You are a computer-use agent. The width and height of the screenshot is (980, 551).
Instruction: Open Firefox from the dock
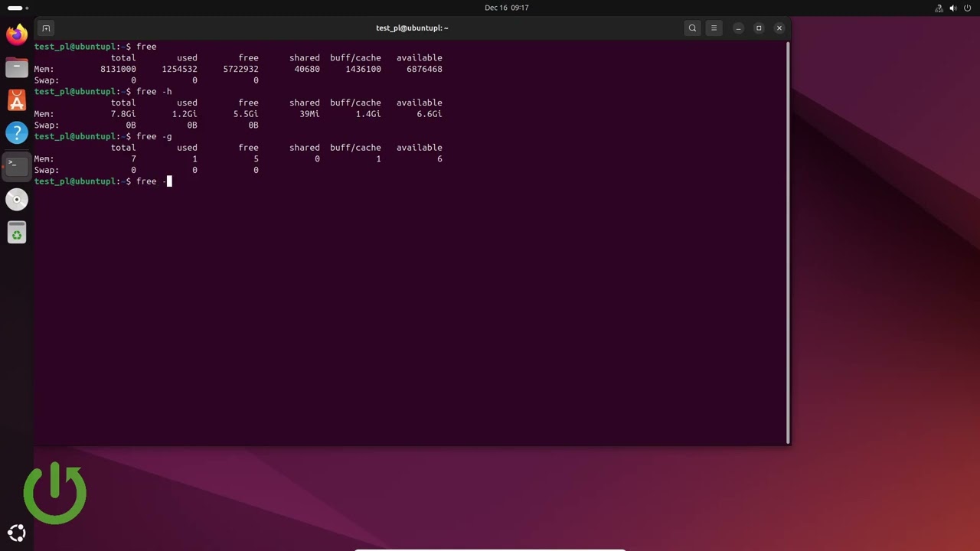click(16, 34)
